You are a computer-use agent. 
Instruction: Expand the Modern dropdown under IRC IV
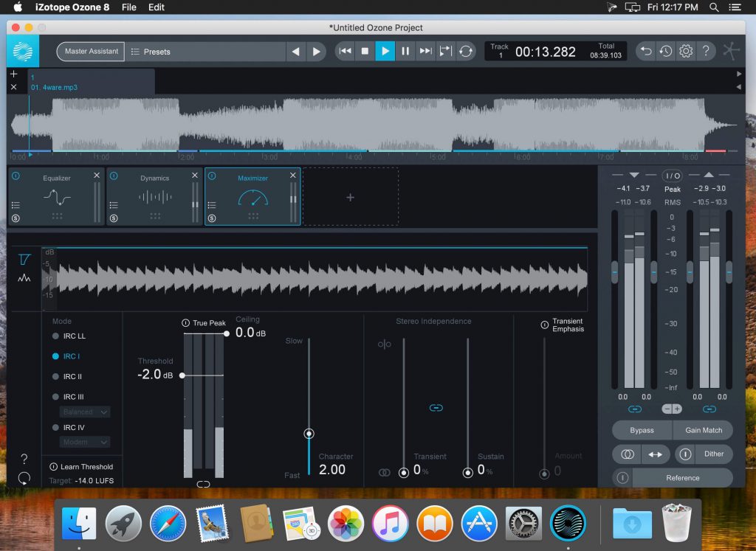click(x=83, y=442)
